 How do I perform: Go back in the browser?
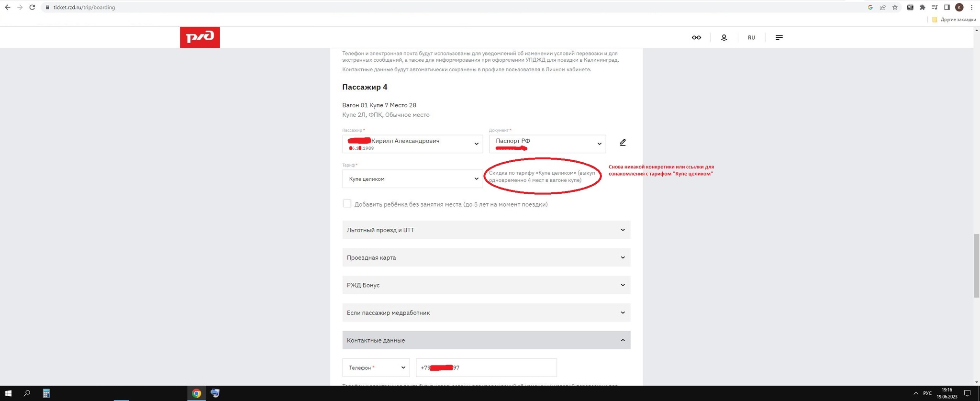coord(7,7)
